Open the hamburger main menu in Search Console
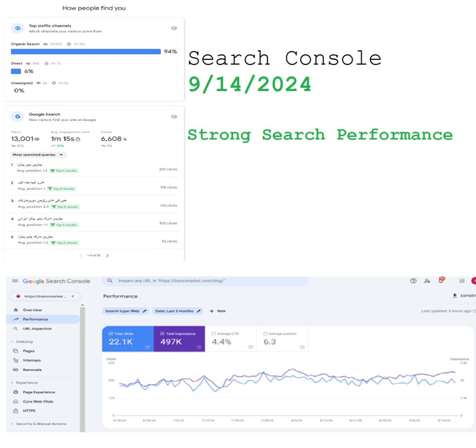 click(x=15, y=281)
